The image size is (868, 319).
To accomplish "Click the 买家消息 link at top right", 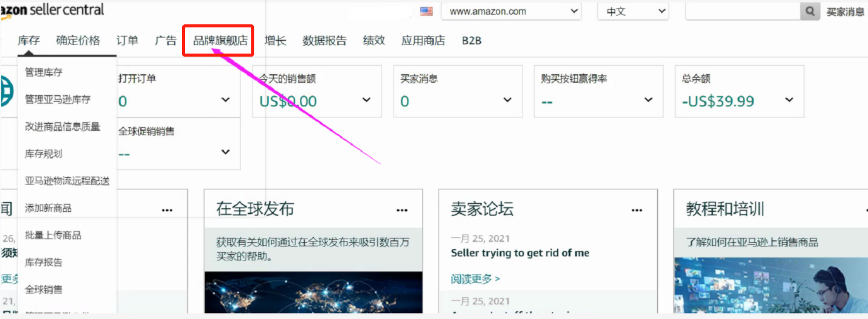I will tap(845, 12).
